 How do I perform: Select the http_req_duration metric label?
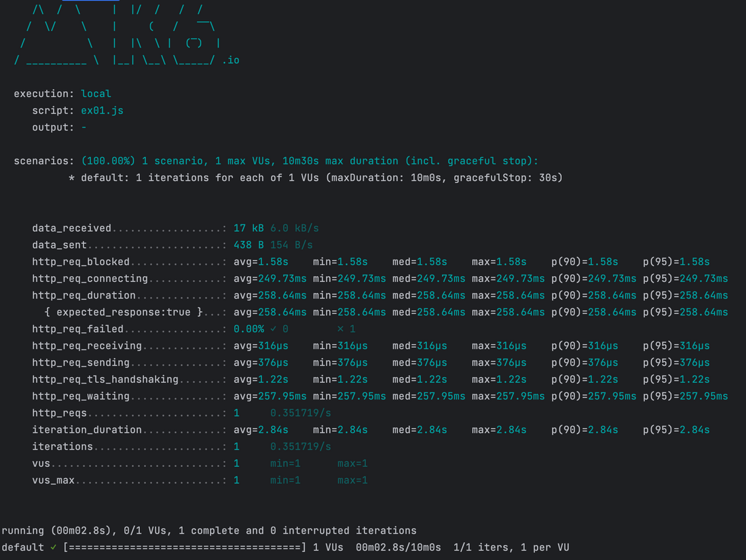[84, 295]
